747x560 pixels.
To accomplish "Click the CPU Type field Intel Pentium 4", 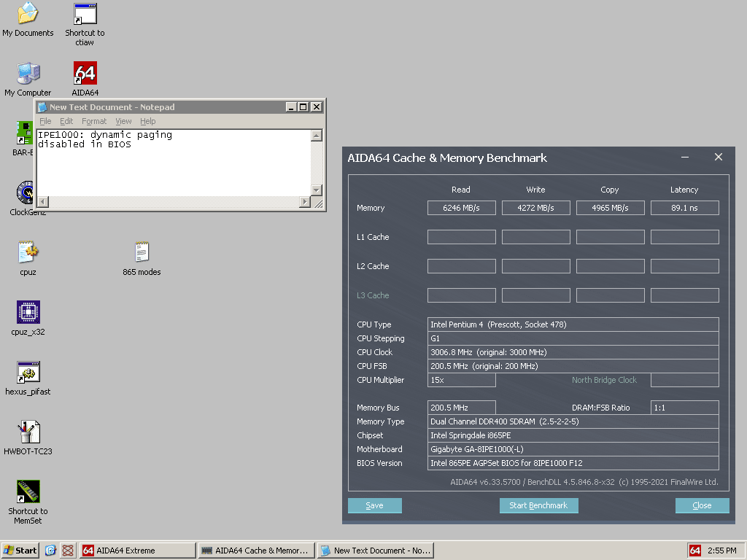I will click(x=573, y=324).
